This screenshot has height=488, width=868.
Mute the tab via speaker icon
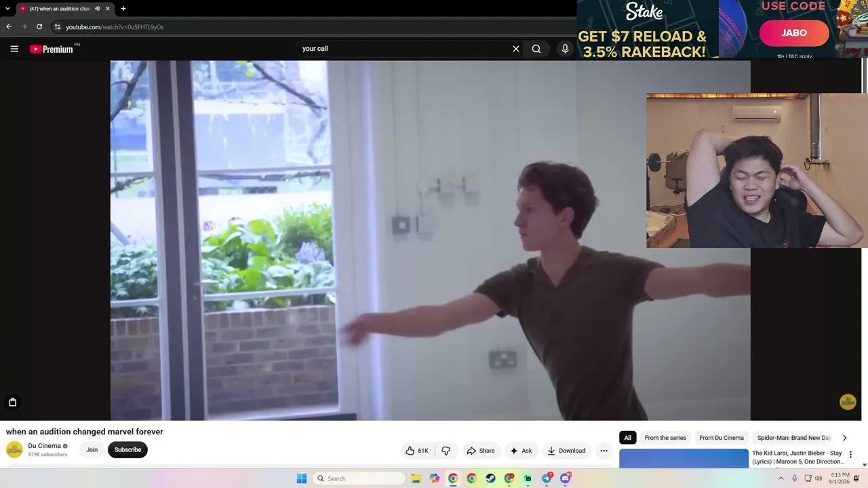(98, 9)
